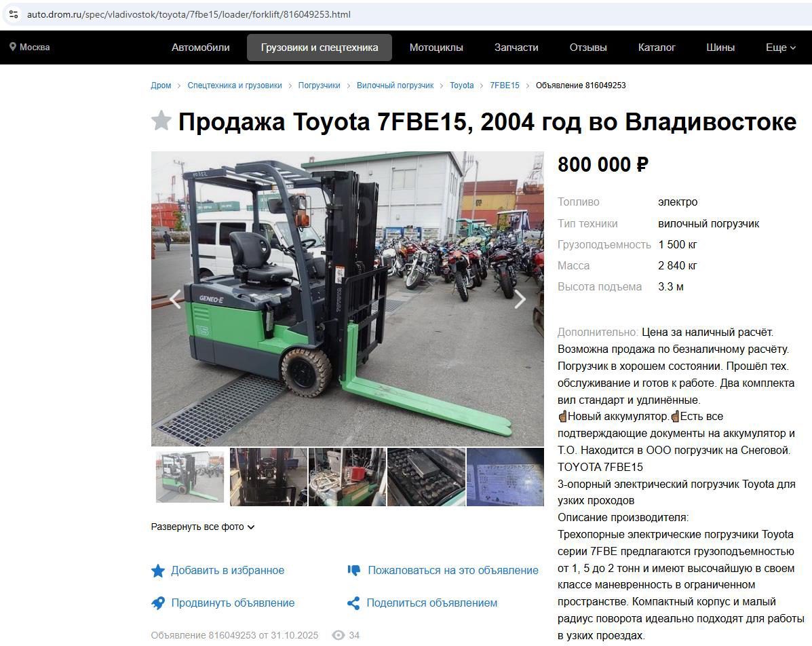Show previous photo with left arrow
The width and height of the screenshot is (812, 646).
pos(174,299)
